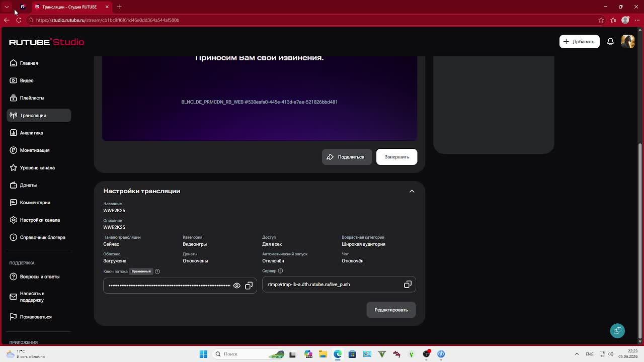Open the Windows Start menu
This screenshot has height=362, width=644.
[x=203, y=354]
